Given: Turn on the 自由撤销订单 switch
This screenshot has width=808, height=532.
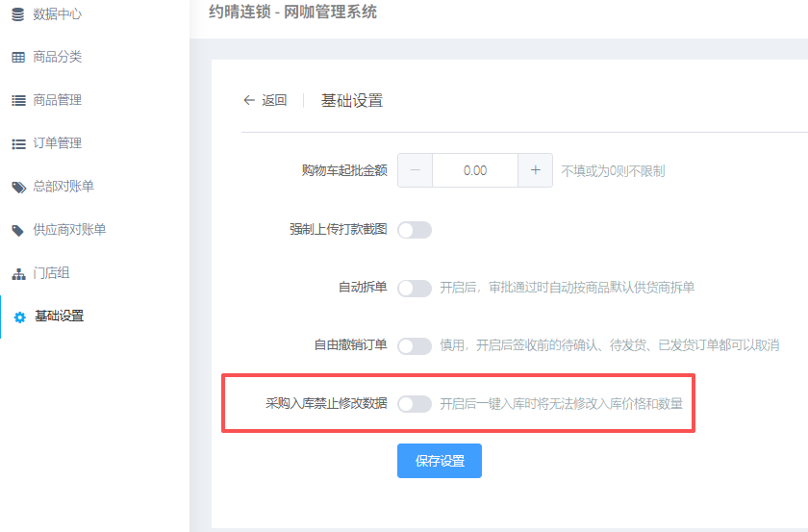Looking at the screenshot, I should click(415, 346).
